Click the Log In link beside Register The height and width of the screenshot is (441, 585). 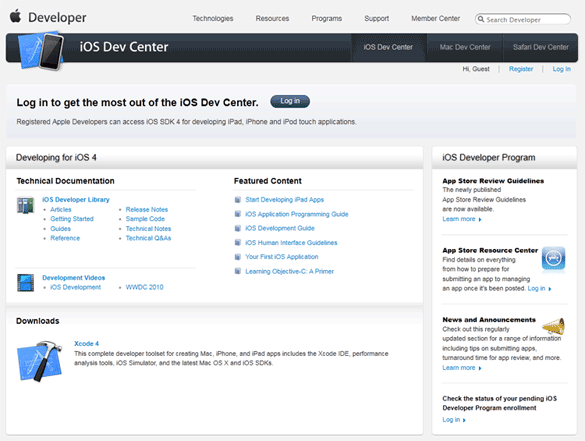[x=561, y=69]
